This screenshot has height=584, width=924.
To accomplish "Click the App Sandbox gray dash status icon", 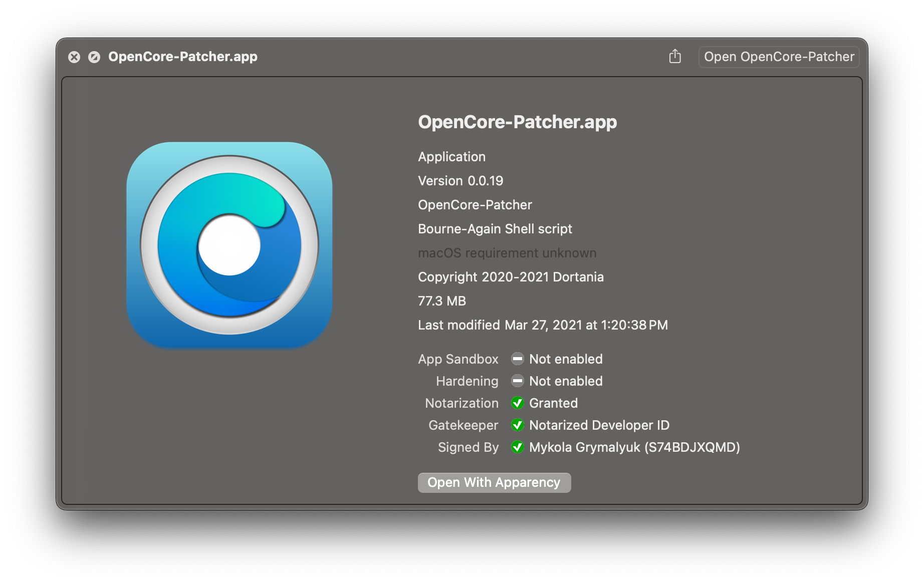I will [x=517, y=359].
